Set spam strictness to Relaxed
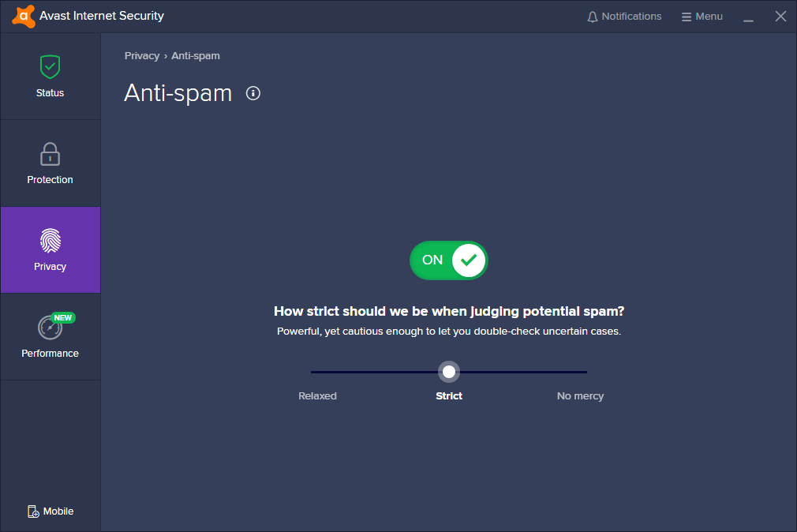 (318, 395)
